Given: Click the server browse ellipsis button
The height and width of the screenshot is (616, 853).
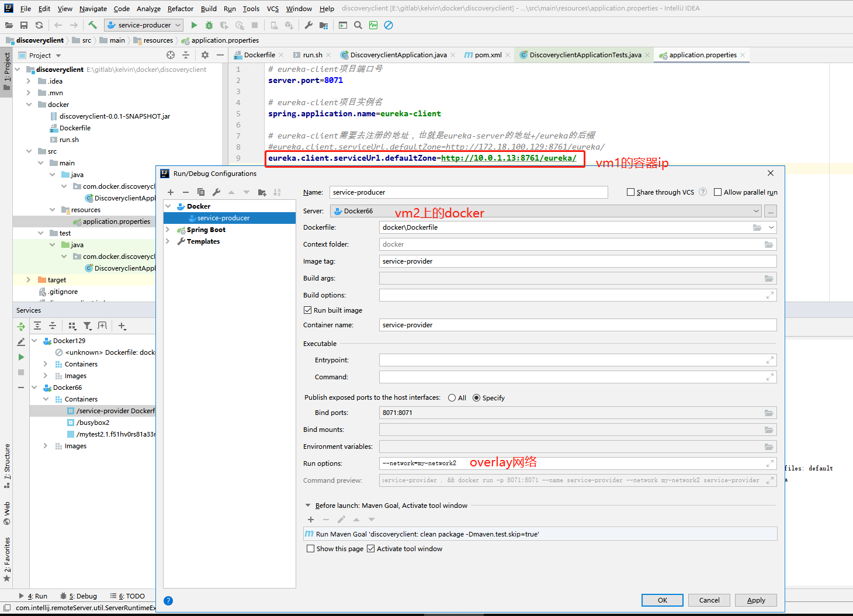Looking at the screenshot, I should tap(771, 211).
